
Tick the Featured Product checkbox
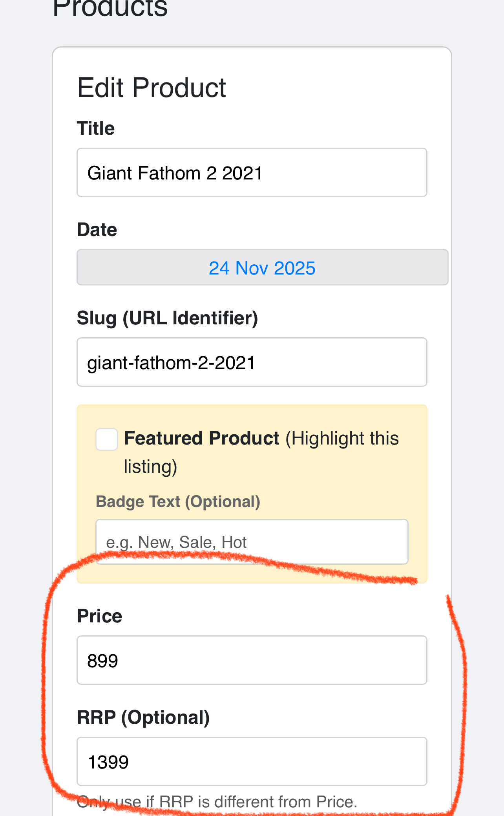click(x=107, y=439)
